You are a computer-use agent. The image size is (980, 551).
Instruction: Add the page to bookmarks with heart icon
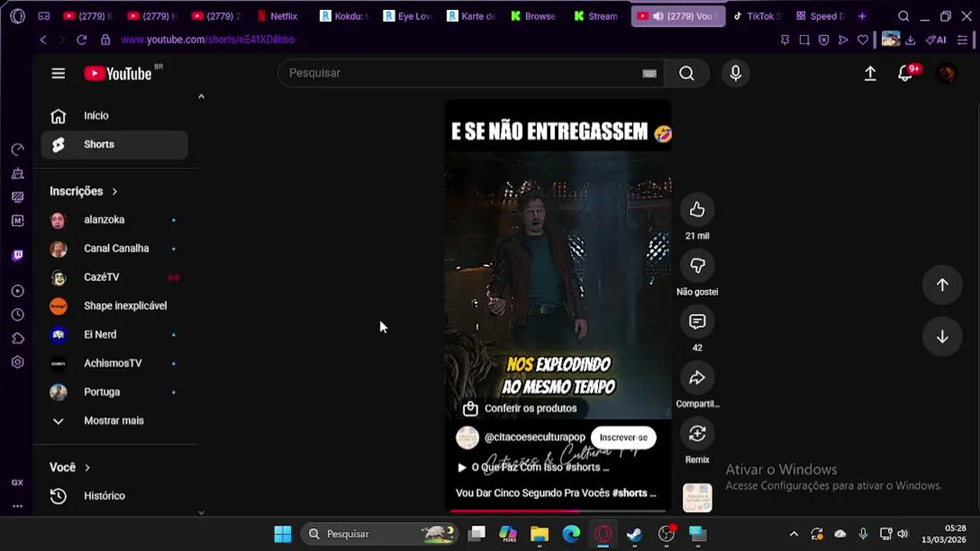[863, 40]
